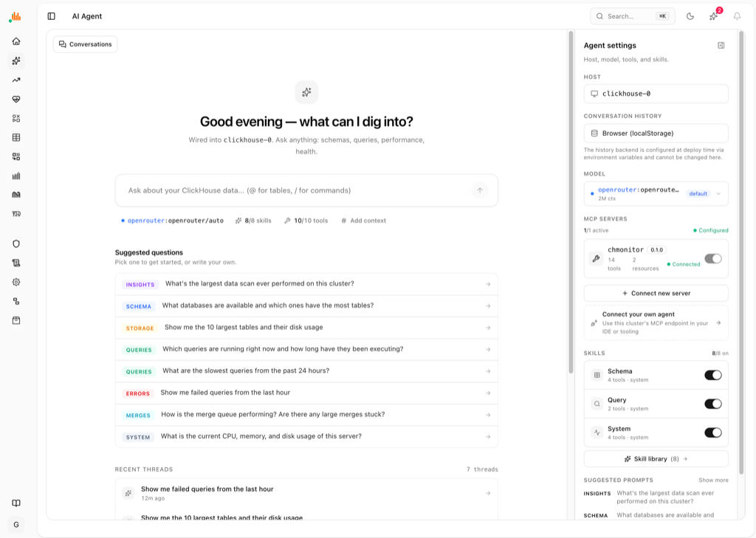The image size is (756, 538).
Task: Select the databases available schema question
Action: coord(306,306)
